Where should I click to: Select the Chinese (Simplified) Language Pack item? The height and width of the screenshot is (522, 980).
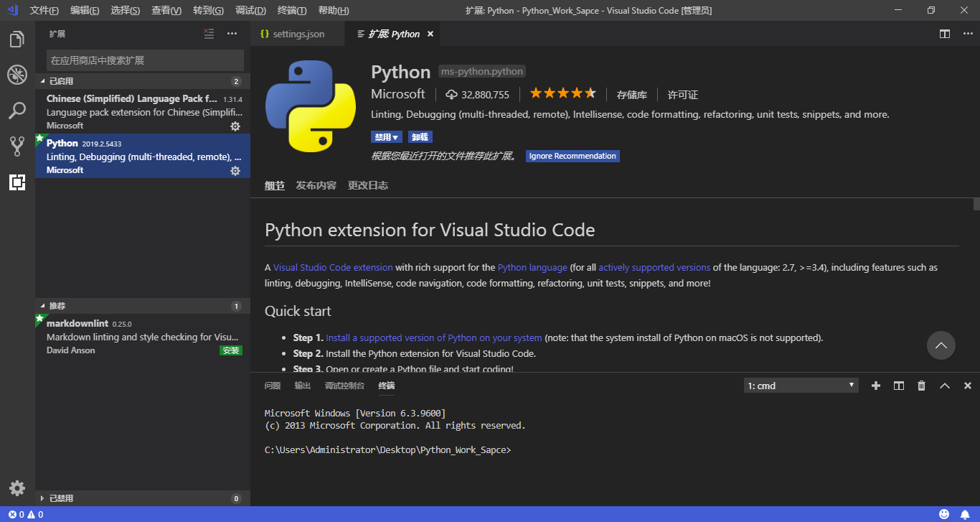coord(143,111)
